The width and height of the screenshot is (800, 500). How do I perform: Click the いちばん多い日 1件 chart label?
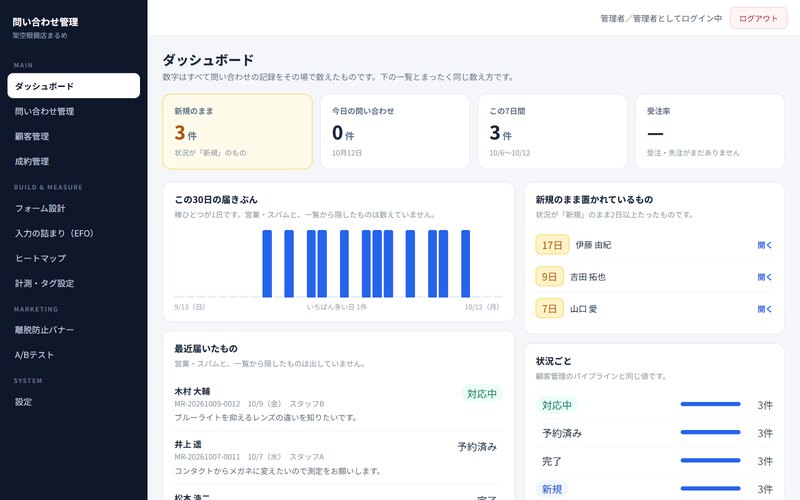(x=337, y=307)
